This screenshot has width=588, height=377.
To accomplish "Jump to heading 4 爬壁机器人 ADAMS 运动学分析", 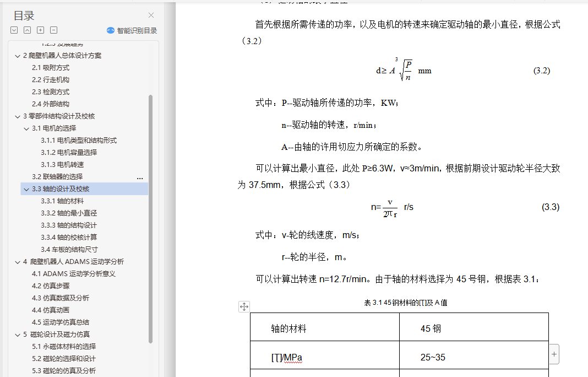I will pyautogui.click(x=74, y=261).
